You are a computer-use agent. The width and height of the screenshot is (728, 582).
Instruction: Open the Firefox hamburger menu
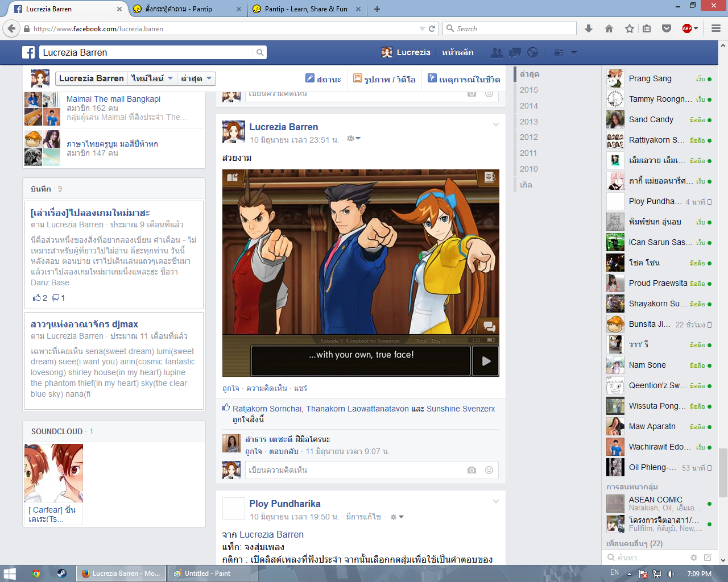tap(716, 28)
